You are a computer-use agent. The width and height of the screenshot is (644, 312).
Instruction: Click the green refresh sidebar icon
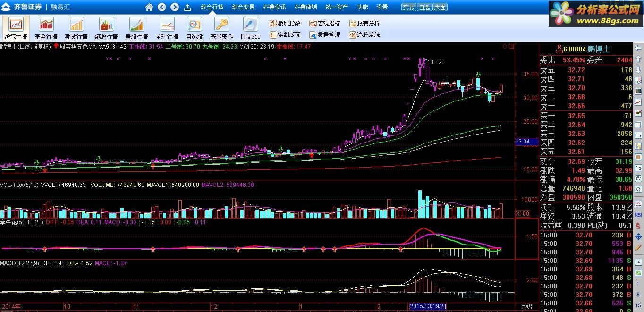[x=638, y=272]
